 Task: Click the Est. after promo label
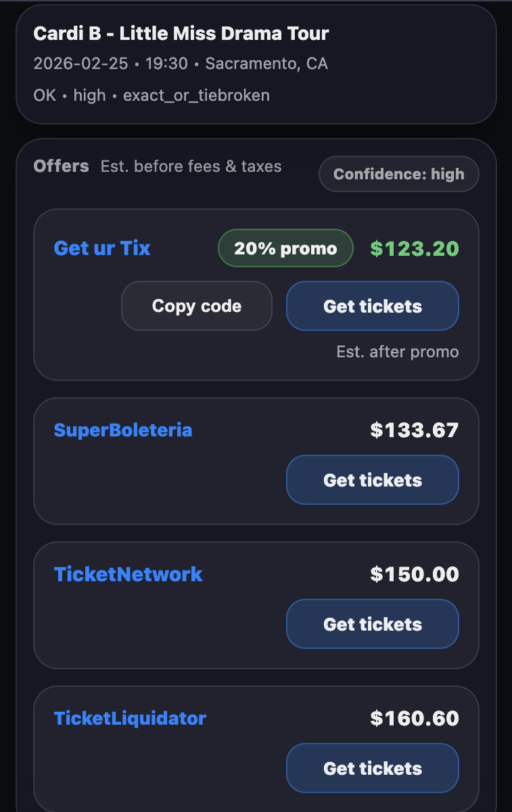pos(398,351)
